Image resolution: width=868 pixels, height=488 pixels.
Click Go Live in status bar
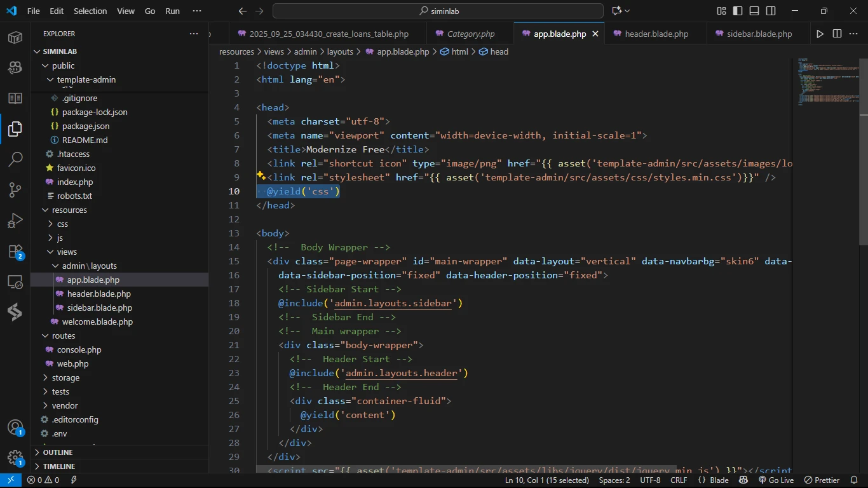pos(776,480)
